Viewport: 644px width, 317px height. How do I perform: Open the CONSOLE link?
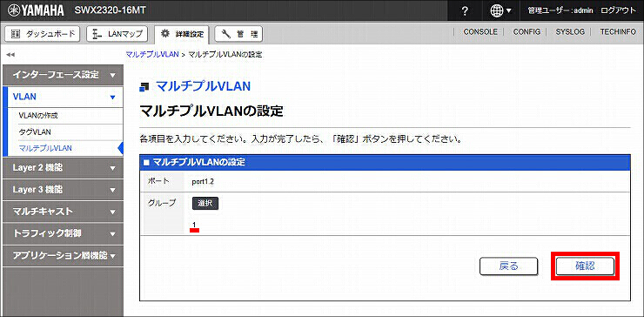pyautogui.click(x=480, y=31)
